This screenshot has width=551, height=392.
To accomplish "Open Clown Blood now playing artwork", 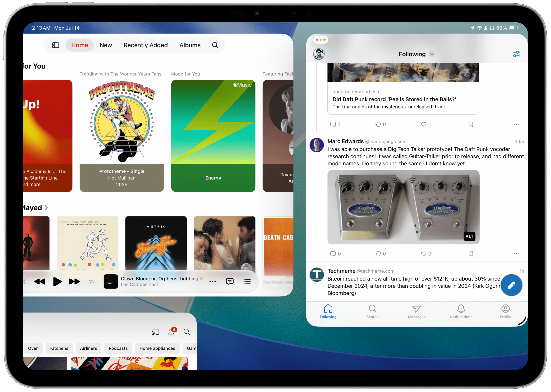I will pyautogui.click(x=111, y=281).
